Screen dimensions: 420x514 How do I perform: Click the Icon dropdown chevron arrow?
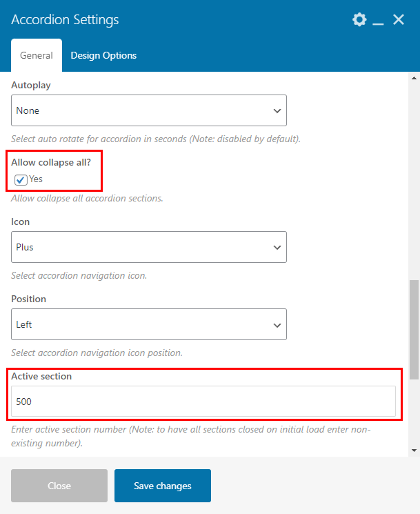[x=277, y=248]
